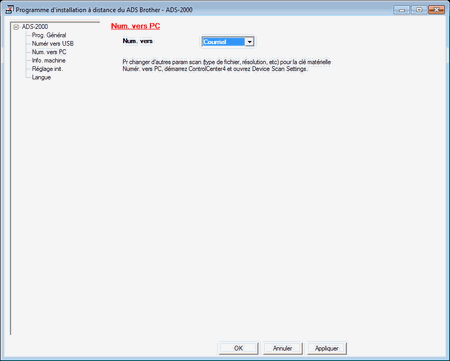This screenshot has width=450, height=361.
Task: Select Numér vers USB item
Action: pos(53,44)
